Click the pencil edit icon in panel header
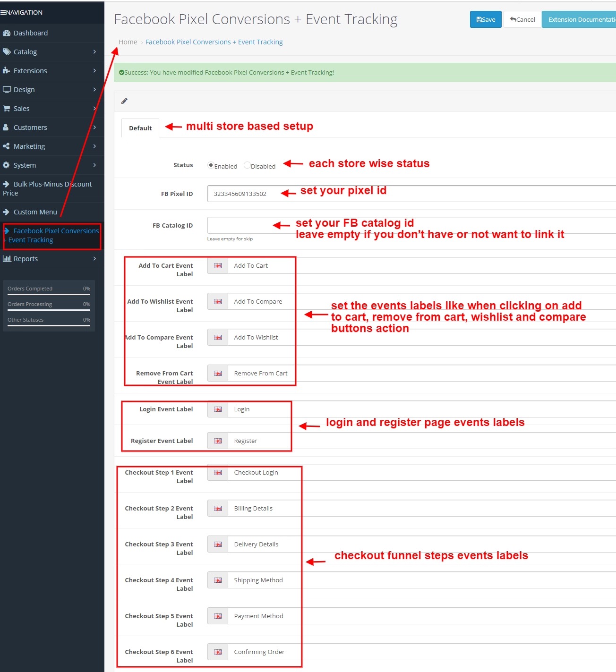Viewport: 616px width, 672px height. [x=124, y=101]
